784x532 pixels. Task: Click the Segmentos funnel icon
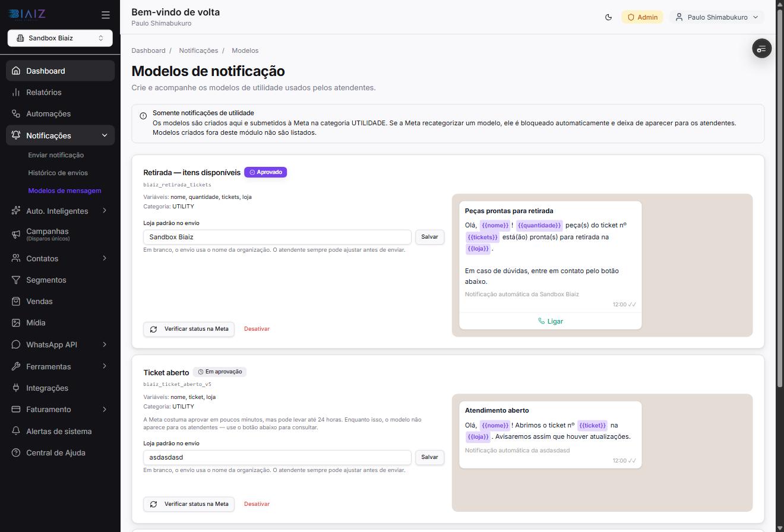[16, 280]
